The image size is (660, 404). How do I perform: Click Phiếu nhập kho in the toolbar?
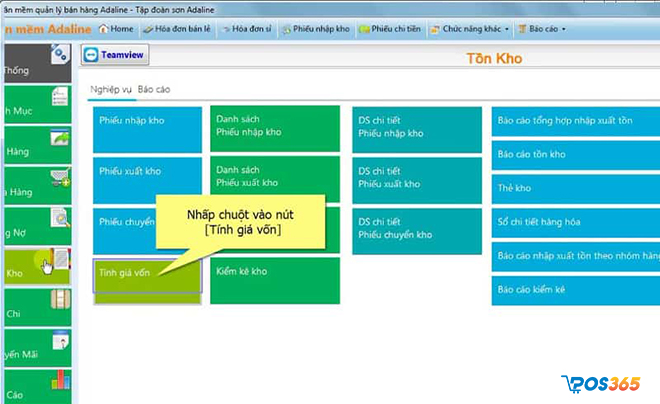317,29
